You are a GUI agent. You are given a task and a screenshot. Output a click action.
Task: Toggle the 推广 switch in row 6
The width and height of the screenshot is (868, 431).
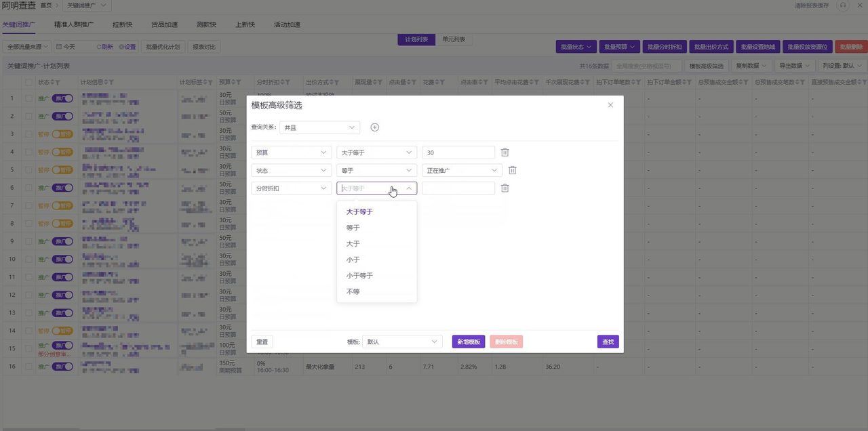tap(62, 188)
